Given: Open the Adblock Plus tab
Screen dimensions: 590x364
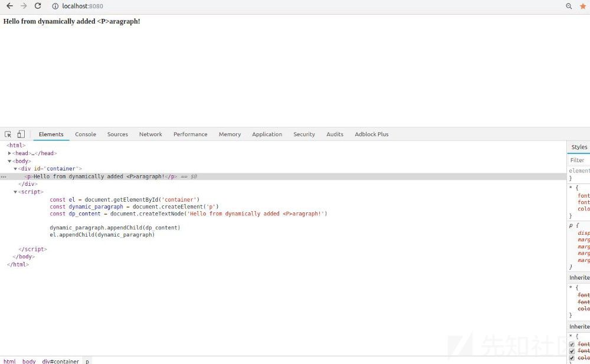Looking at the screenshot, I should (x=371, y=134).
